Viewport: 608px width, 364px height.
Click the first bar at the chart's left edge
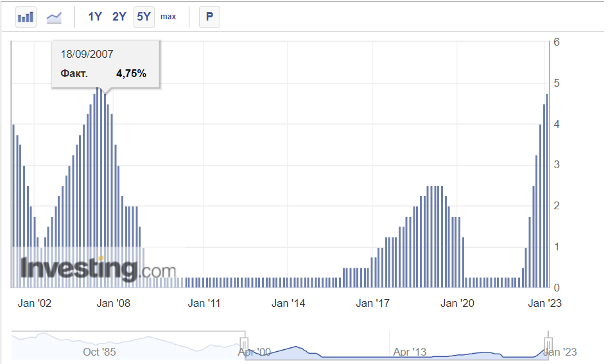(13, 205)
